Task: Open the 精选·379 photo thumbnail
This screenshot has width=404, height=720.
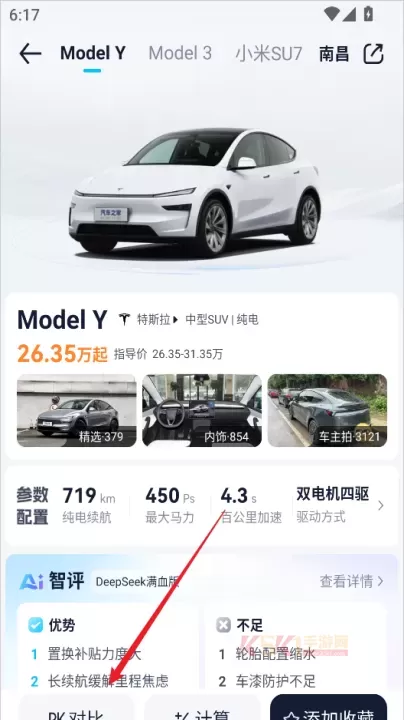Action: pos(77,411)
